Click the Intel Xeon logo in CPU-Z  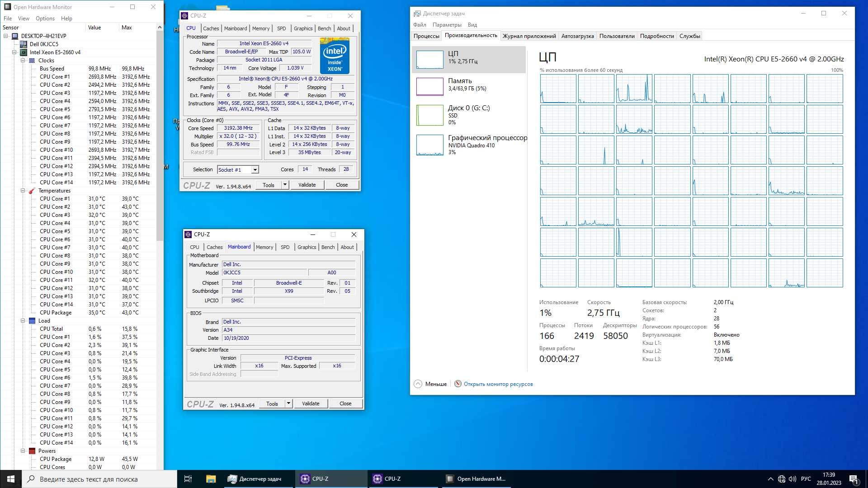tap(335, 56)
